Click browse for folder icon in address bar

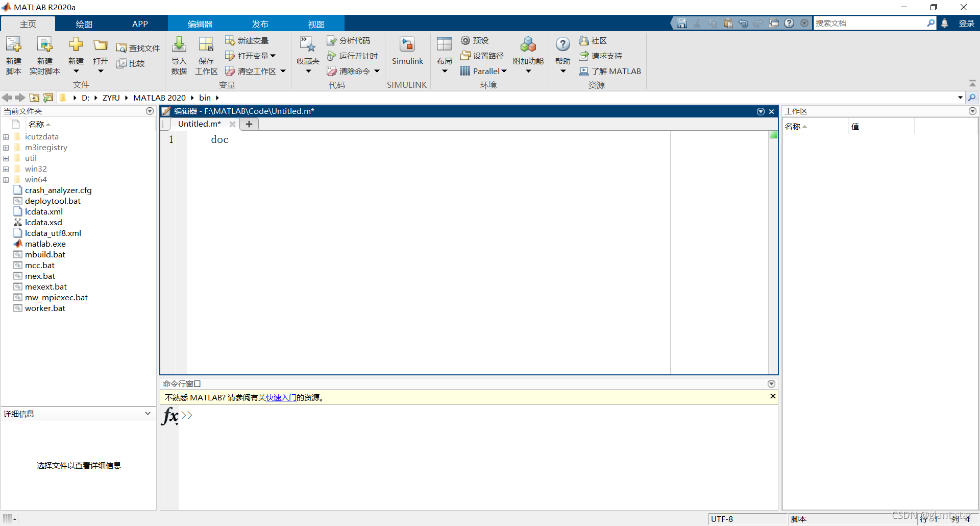[48, 98]
